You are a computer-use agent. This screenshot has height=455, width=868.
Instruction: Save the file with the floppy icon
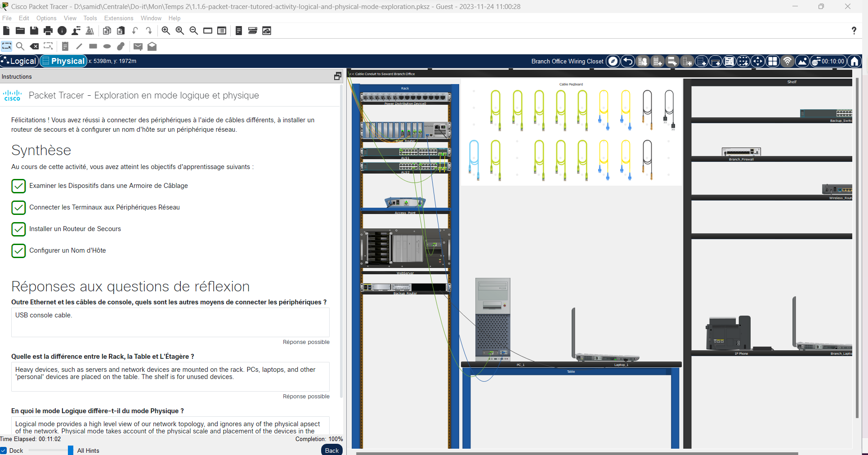pyautogui.click(x=34, y=31)
